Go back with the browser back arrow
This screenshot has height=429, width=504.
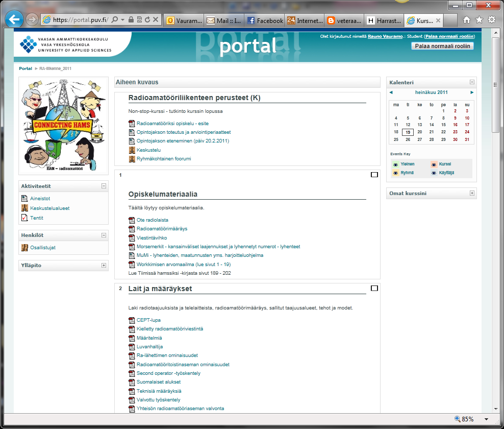[x=14, y=19]
